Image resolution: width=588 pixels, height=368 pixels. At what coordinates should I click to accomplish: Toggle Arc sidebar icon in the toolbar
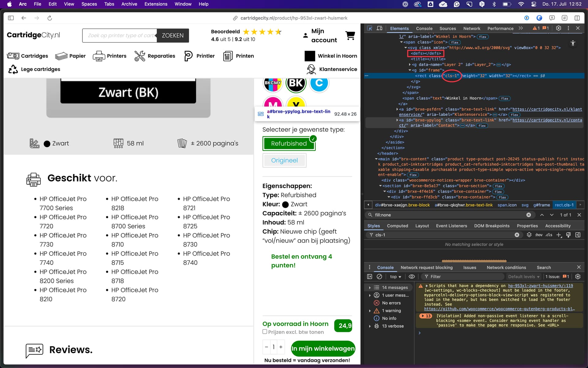tap(11, 18)
